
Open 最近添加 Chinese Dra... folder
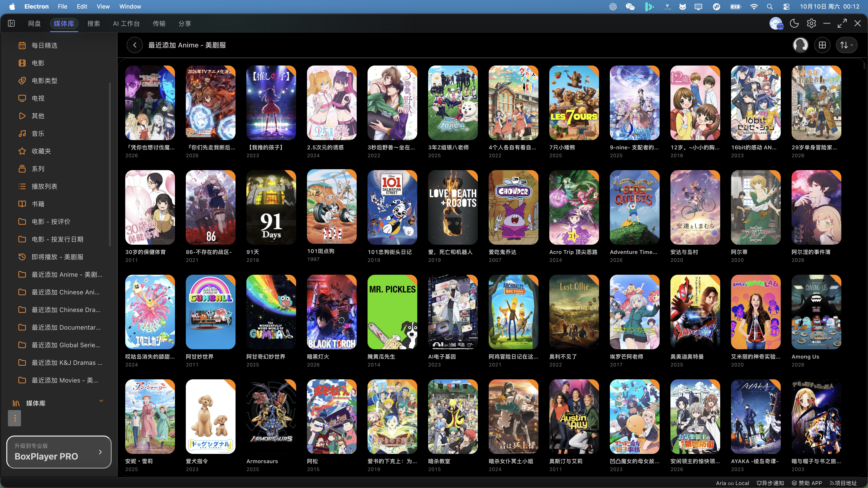coord(66,310)
